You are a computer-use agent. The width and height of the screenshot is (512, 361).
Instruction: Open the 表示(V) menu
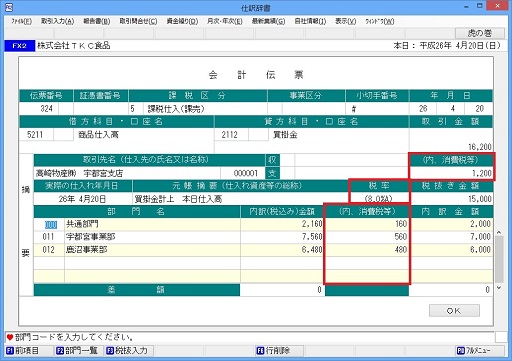(x=345, y=21)
